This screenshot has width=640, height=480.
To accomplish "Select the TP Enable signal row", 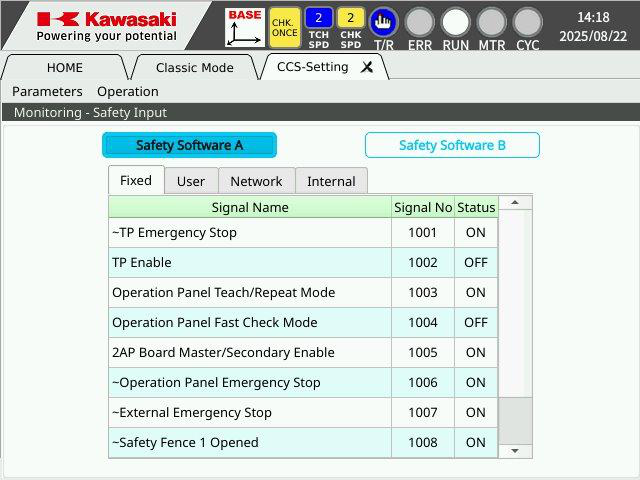I will (303, 262).
